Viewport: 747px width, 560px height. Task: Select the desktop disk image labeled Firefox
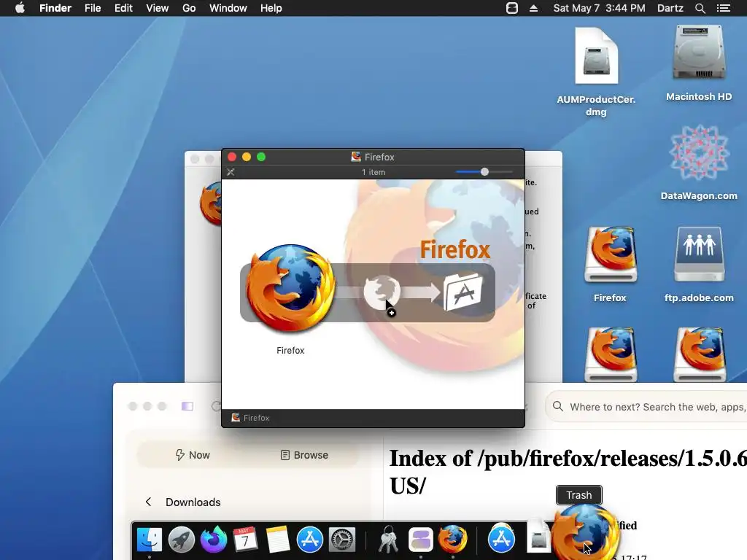click(611, 254)
